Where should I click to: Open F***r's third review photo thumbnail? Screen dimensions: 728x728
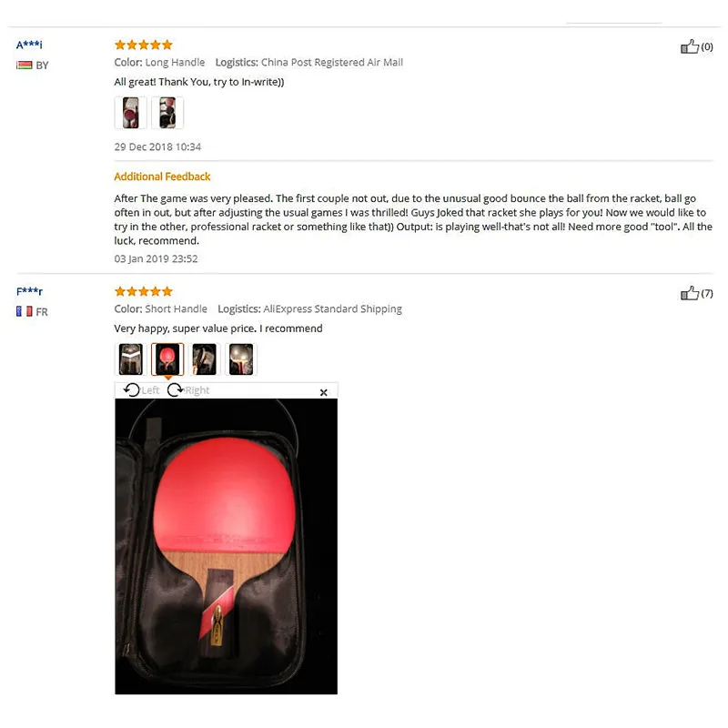tap(204, 359)
